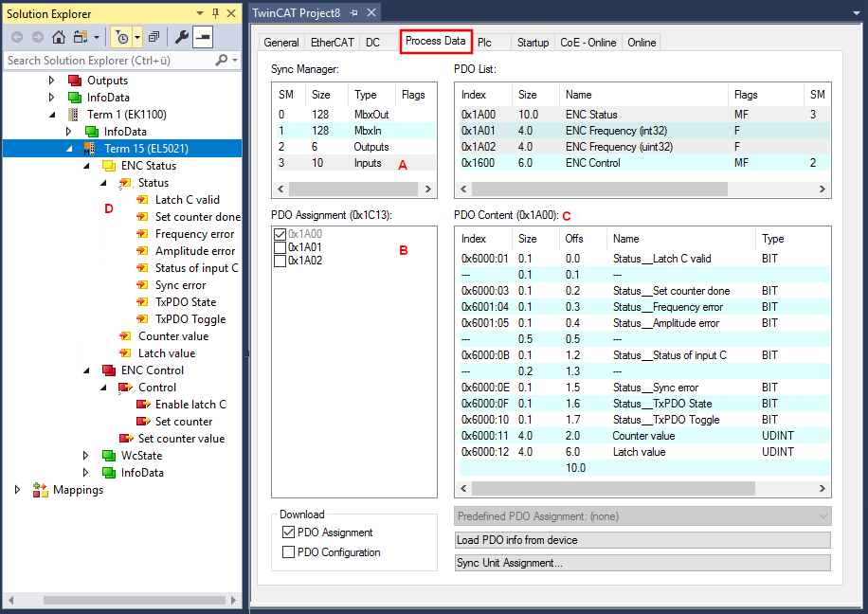Viewport: 868px width, 614px height.
Task: Collapse the Term 1 (EK1100) node
Action: pos(52,115)
